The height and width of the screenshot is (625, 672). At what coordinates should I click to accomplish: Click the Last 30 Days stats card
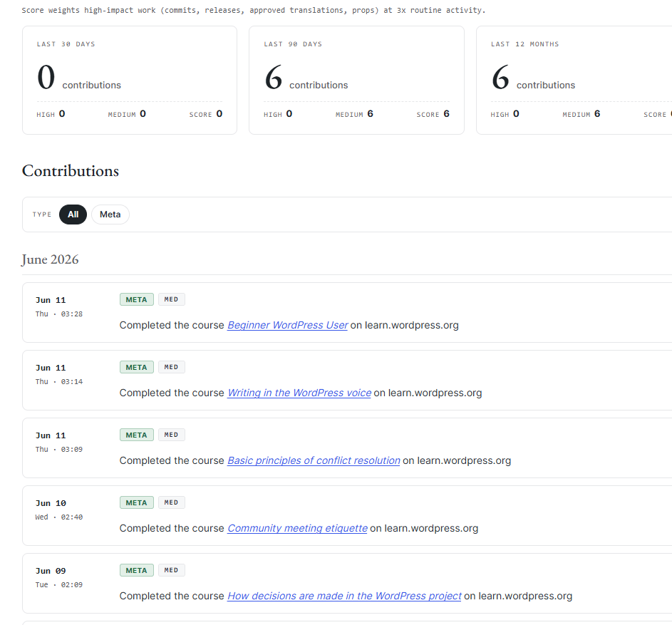[x=130, y=80]
